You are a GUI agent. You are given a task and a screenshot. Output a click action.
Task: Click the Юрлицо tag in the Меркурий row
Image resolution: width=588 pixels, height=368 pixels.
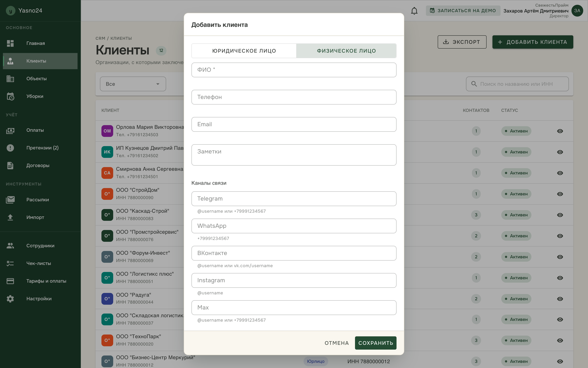tap(316, 361)
